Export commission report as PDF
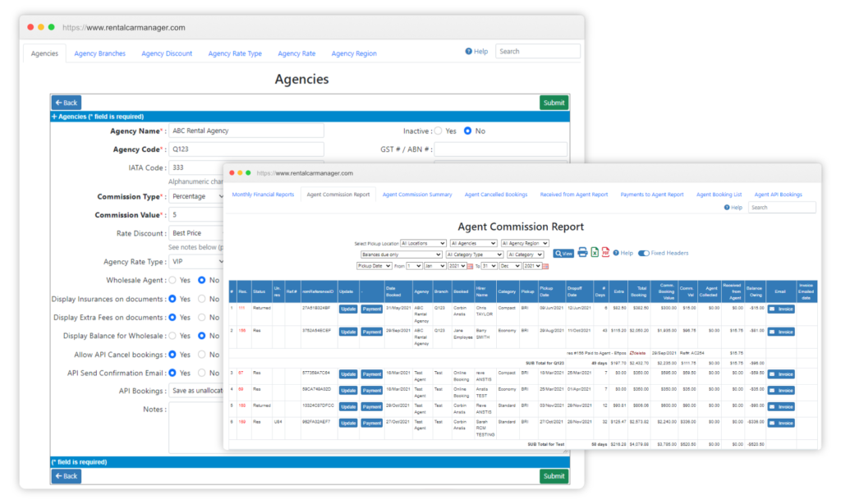The height and width of the screenshot is (504, 841). [x=605, y=253]
